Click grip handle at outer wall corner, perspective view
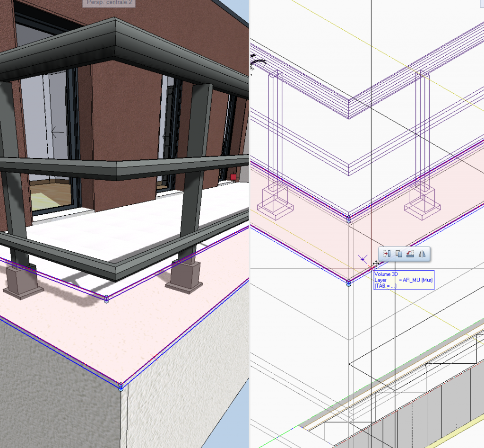The width and height of the screenshot is (484, 448). click(x=121, y=387)
